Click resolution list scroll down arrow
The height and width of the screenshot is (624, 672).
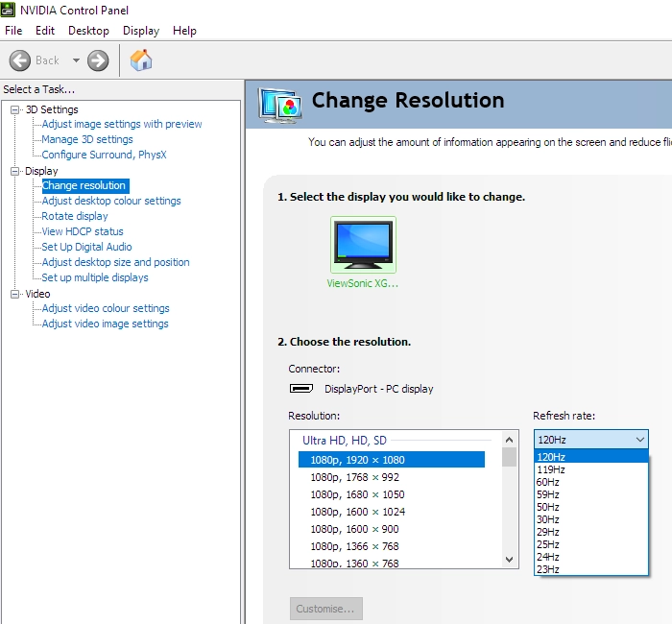tap(509, 560)
